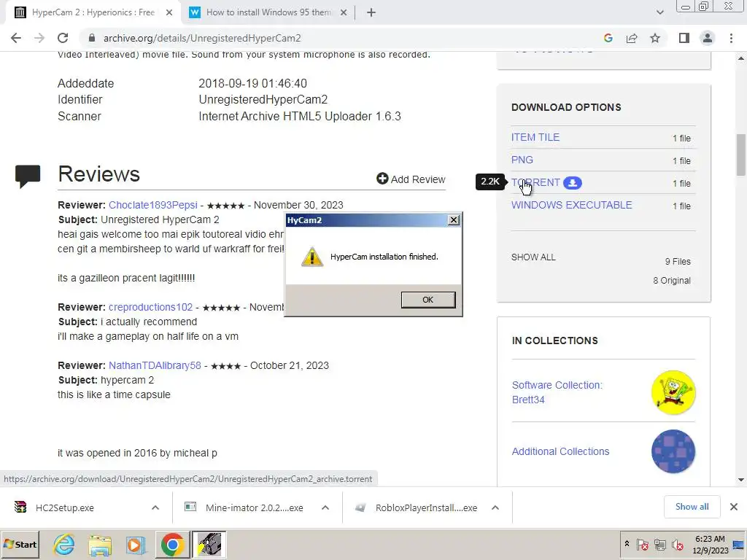747x560 pixels.
Task: Click the Google icon in address bar
Action: tap(608, 38)
